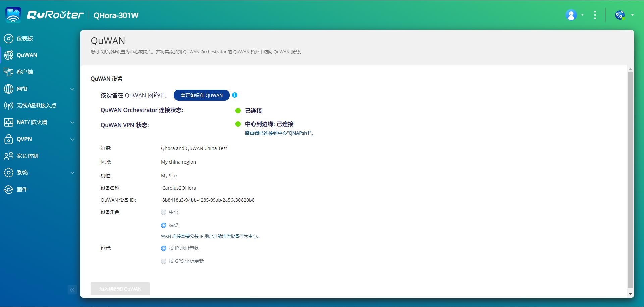644x307 pixels.
Task: Click the Dashboard gauge icon in sidebar
Action: pyautogui.click(x=9, y=39)
